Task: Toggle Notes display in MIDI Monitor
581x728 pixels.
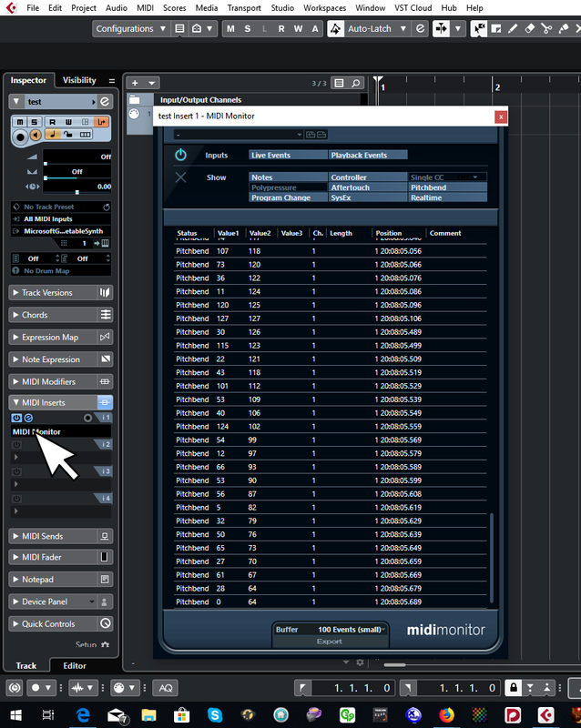Action: coord(288,177)
